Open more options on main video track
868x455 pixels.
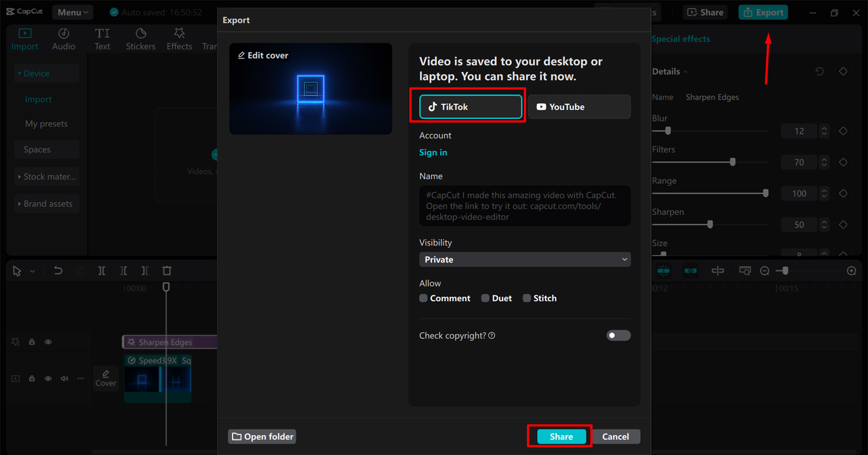pyautogui.click(x=81, y=379)
